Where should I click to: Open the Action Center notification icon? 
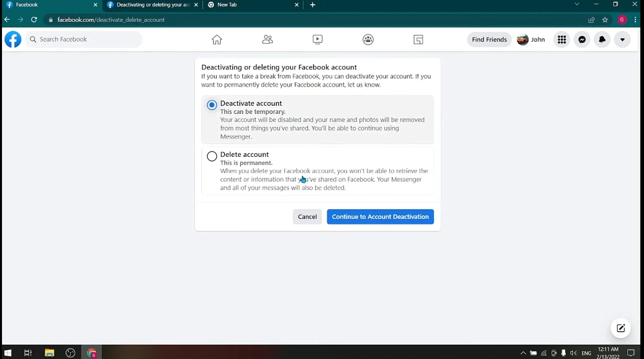(631, 353)
